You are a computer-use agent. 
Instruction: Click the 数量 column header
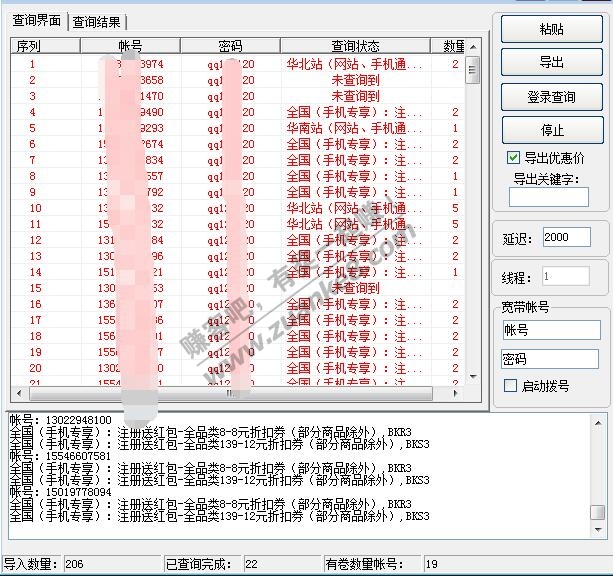coord(448,46)
